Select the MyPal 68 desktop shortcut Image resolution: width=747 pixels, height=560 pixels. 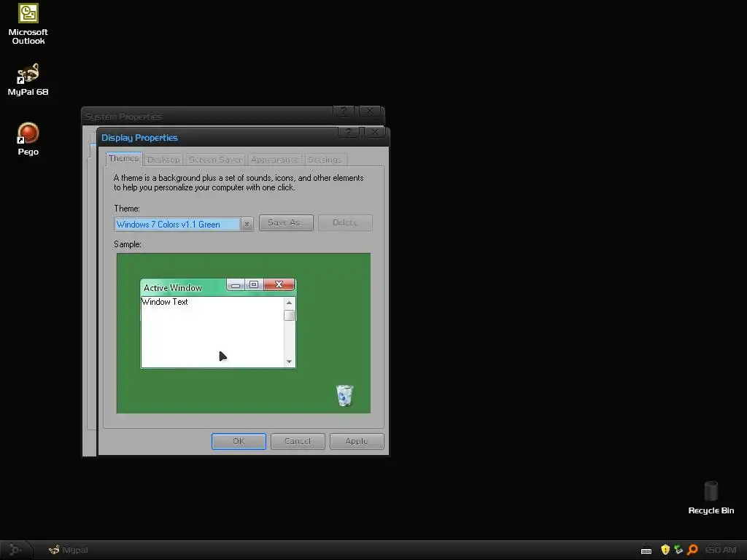tap(28, 79)
